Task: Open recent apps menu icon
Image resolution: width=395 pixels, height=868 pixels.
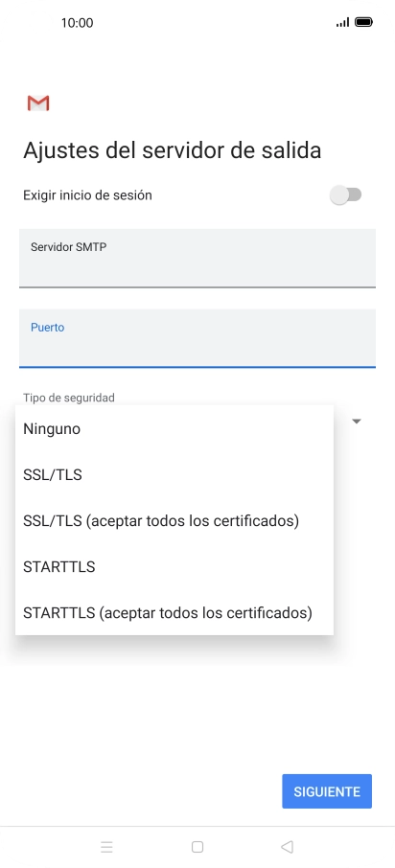Action: pos(107,846)
